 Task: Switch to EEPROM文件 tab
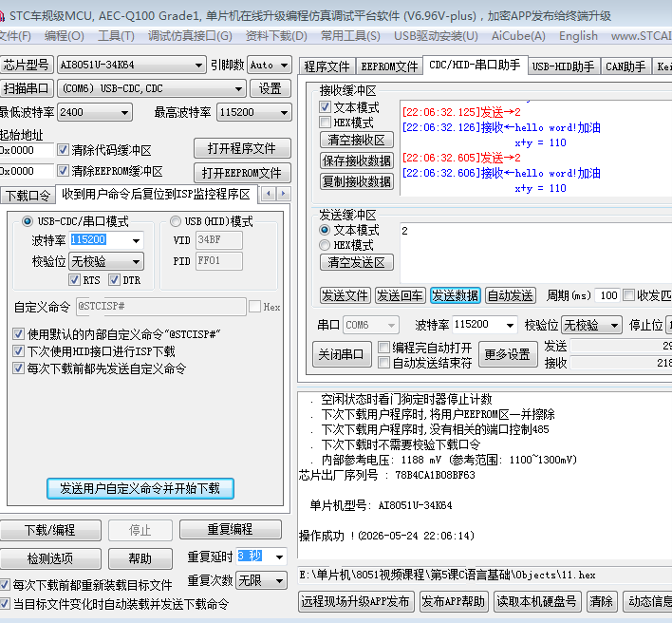coord(389,66)
